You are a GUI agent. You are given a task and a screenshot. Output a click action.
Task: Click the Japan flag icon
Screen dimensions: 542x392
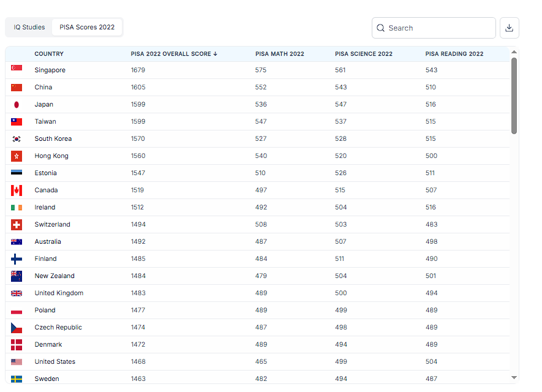[17, 105]
